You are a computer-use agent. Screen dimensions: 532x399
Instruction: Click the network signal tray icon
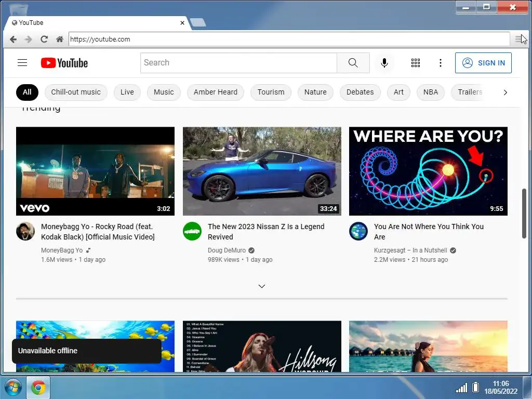tap(461, 388)
